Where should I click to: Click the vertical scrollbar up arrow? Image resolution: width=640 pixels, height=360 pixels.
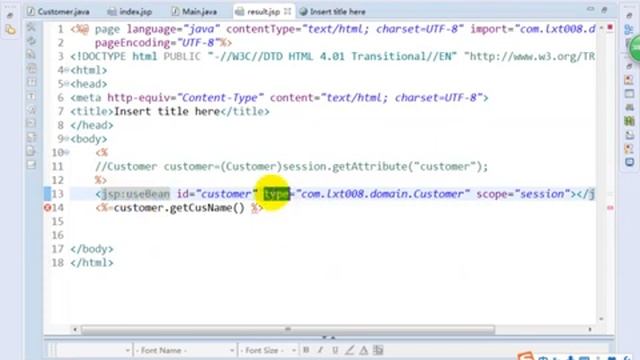coord(601,28)
